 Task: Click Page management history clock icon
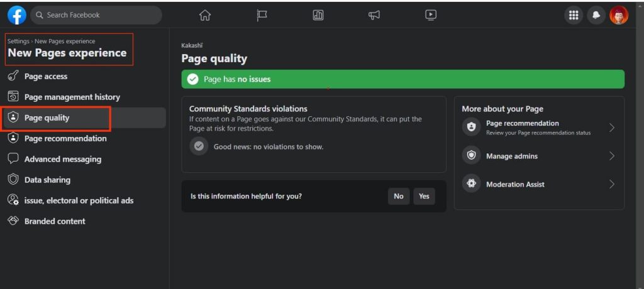point(13,97)
